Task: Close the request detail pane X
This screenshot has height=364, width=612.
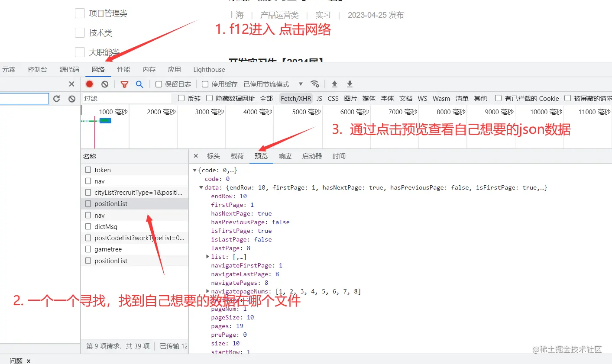Action: 196,156
